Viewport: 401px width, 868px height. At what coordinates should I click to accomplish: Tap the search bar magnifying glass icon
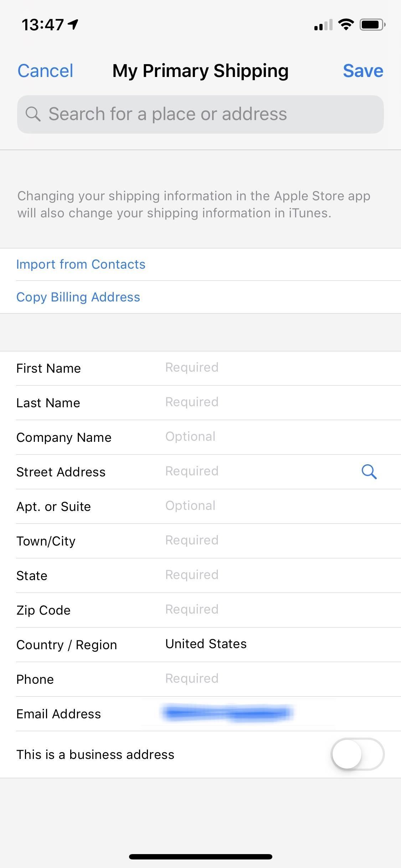pyautogui.click(x=33, y=114)
